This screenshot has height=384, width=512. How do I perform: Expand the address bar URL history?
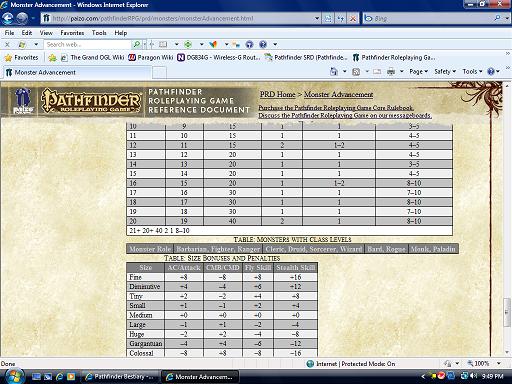pos(317,18)
